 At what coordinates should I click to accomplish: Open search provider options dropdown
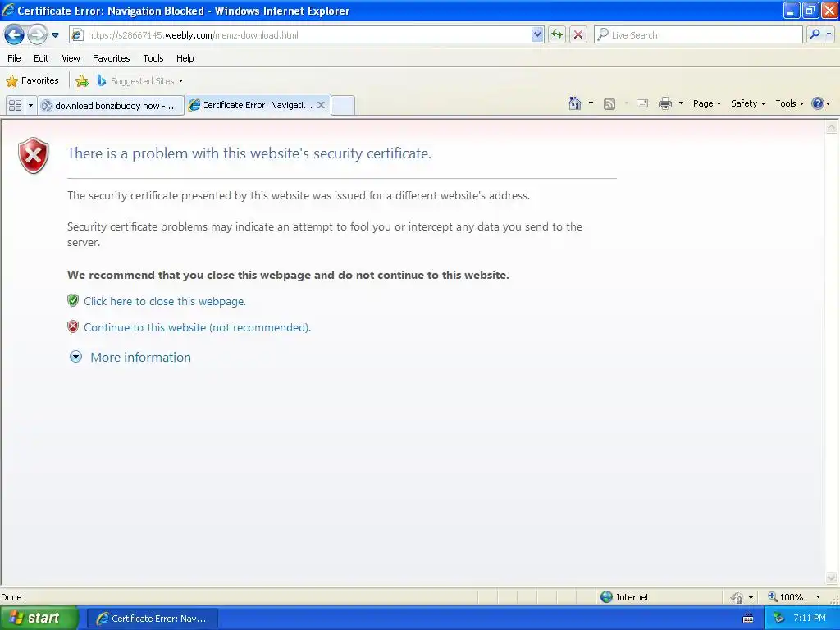coord(829,35)
